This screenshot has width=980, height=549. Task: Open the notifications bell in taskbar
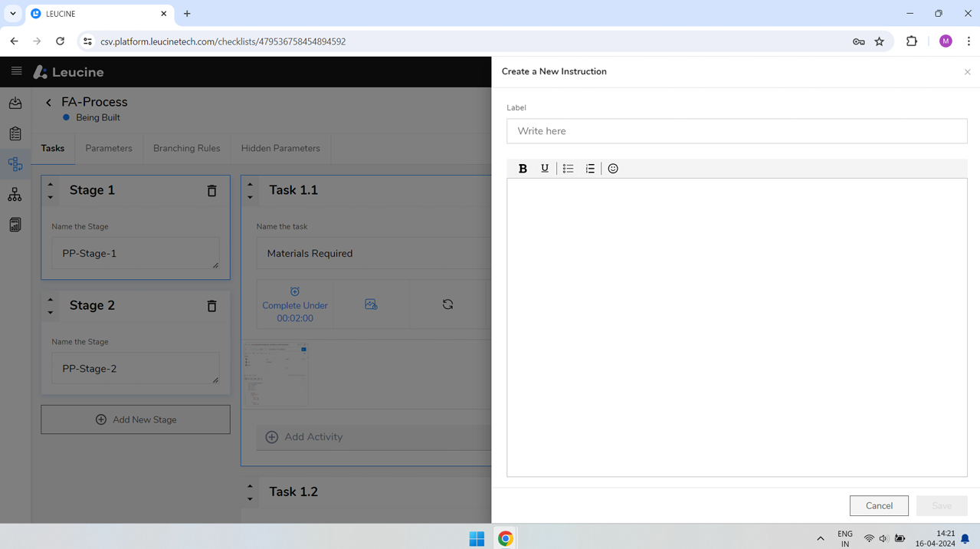(965, 538)
